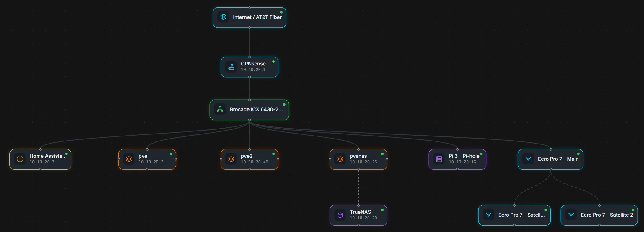Click right side handle of pve node

click(x=176, y=159)
